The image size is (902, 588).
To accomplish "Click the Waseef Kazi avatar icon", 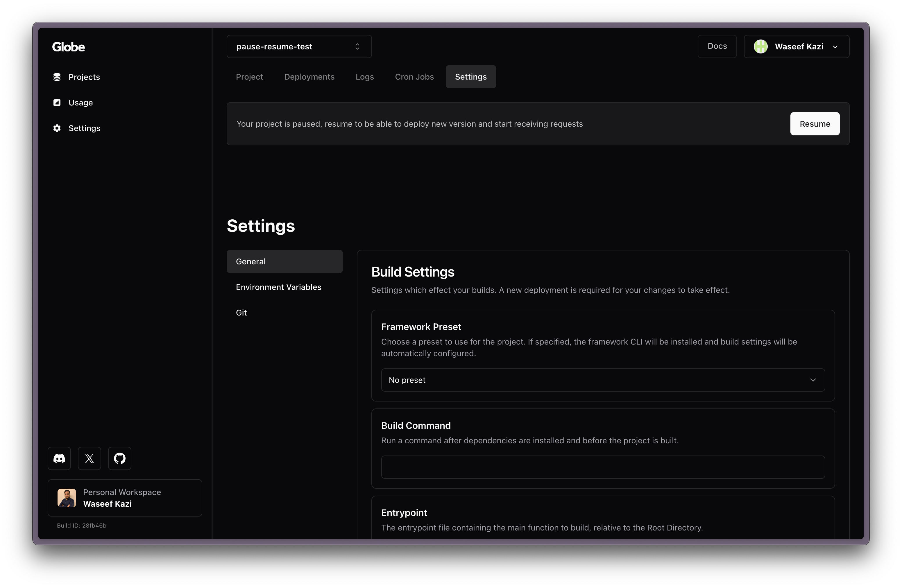I will [760, 46].
